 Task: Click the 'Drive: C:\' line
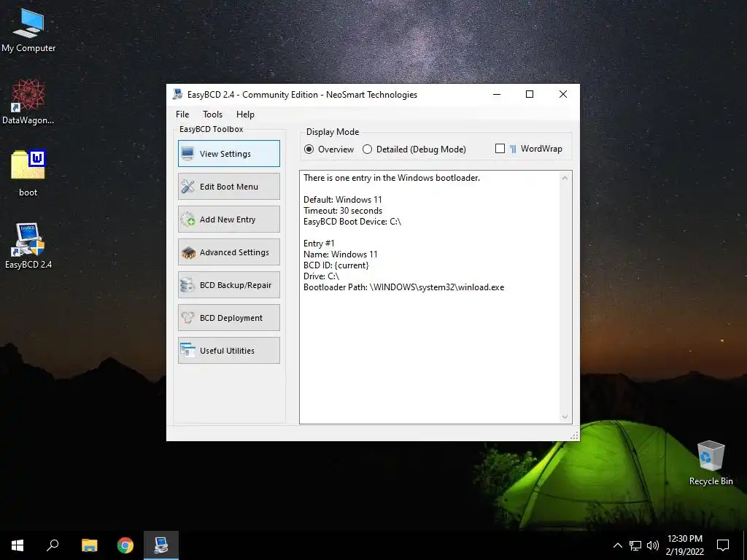[322, 276]
